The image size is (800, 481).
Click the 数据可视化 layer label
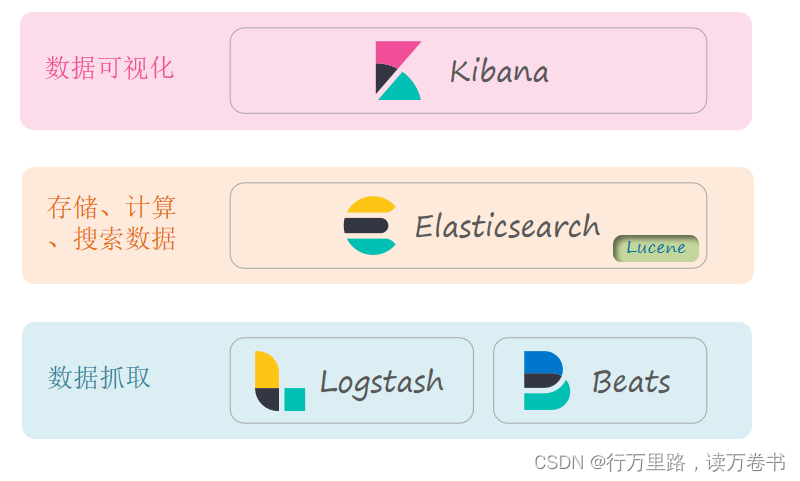point(109,68)
